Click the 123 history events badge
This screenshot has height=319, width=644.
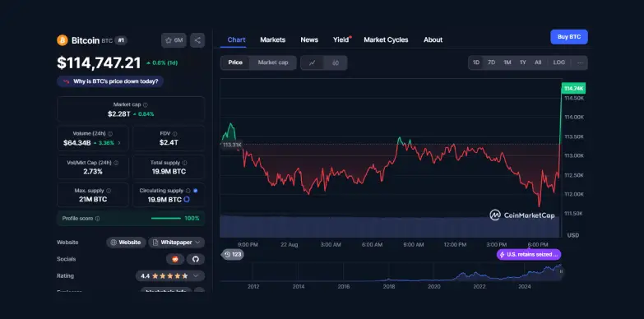233,255
